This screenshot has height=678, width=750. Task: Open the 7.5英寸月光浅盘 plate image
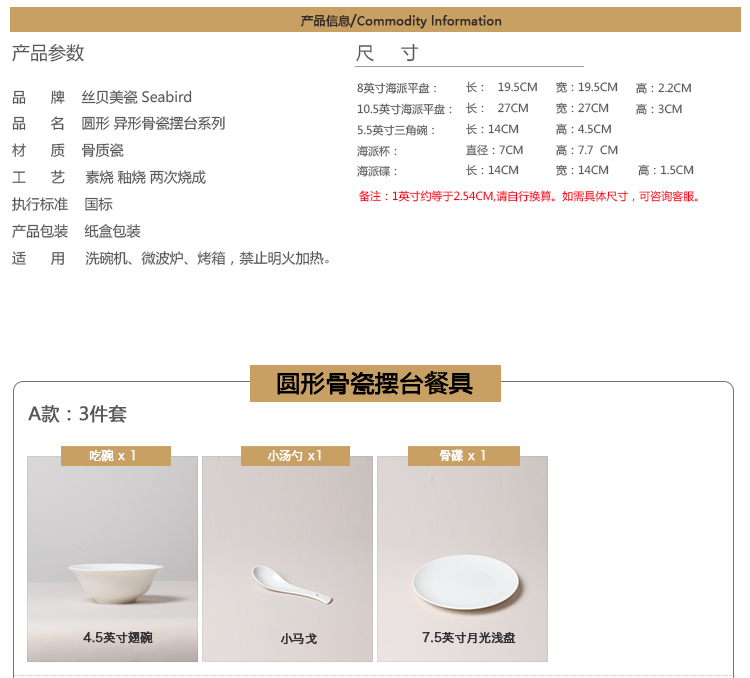[x=463, y=559]
